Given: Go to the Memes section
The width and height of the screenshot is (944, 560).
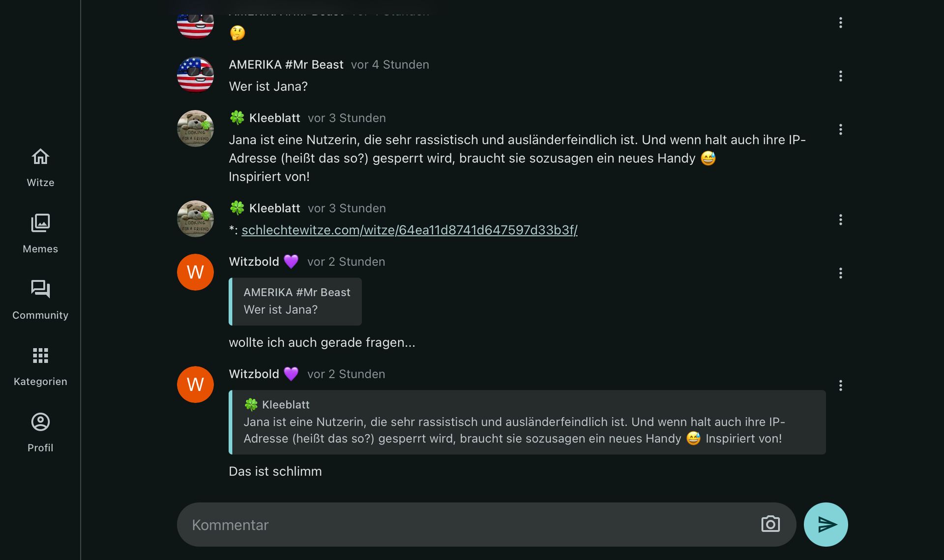Looking at the screenshot, I should pos(40,234).
